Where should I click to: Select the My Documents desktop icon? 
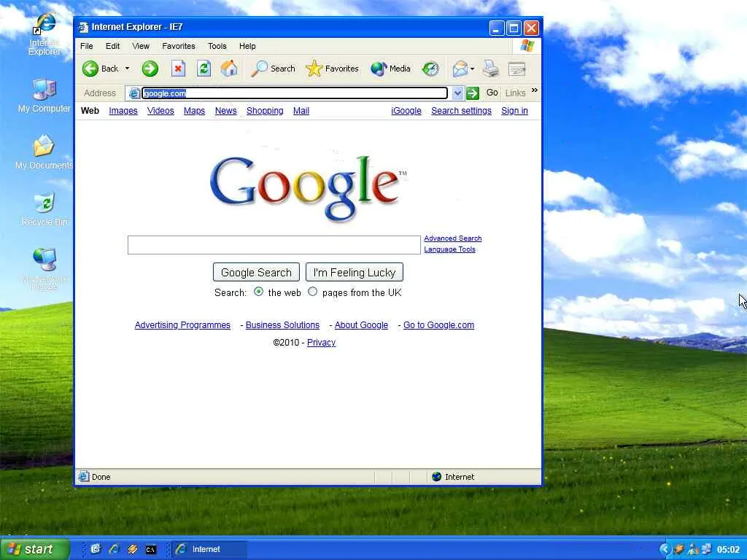tap(44, 152)
